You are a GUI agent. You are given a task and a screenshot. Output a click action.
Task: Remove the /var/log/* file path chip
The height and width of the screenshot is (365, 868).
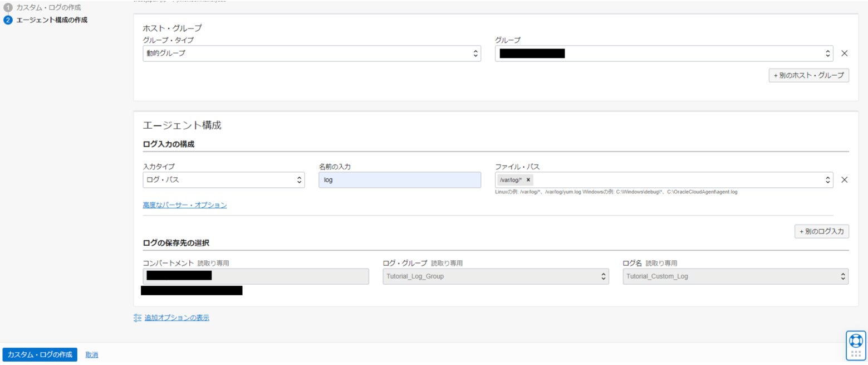click(528, 180)
